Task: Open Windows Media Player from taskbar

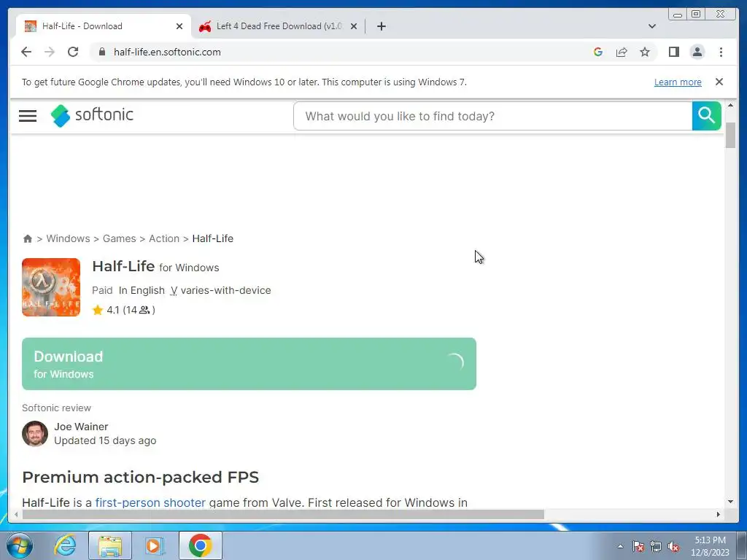Action: click(154, 545)
